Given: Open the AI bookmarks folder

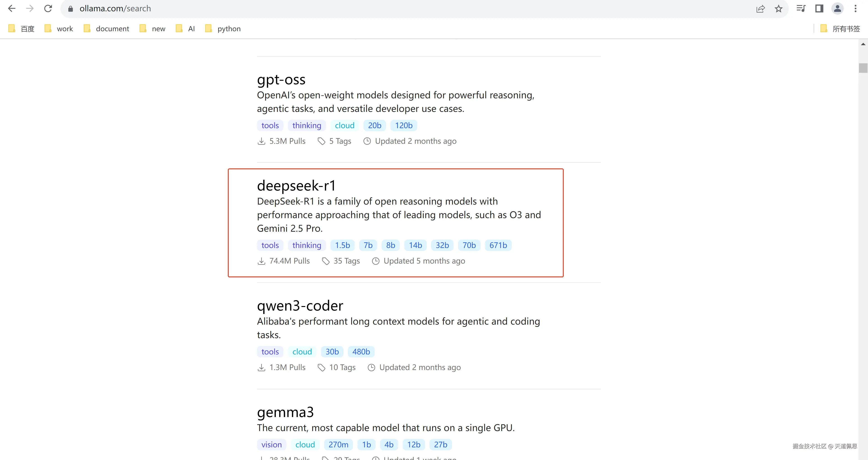Looking at the screenshot, I should coord(186,29).
